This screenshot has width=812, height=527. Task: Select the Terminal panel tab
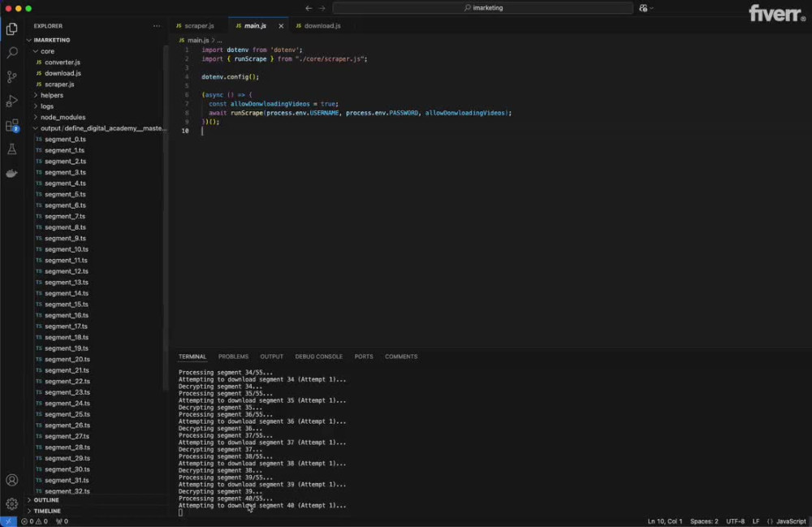[192, 356]
